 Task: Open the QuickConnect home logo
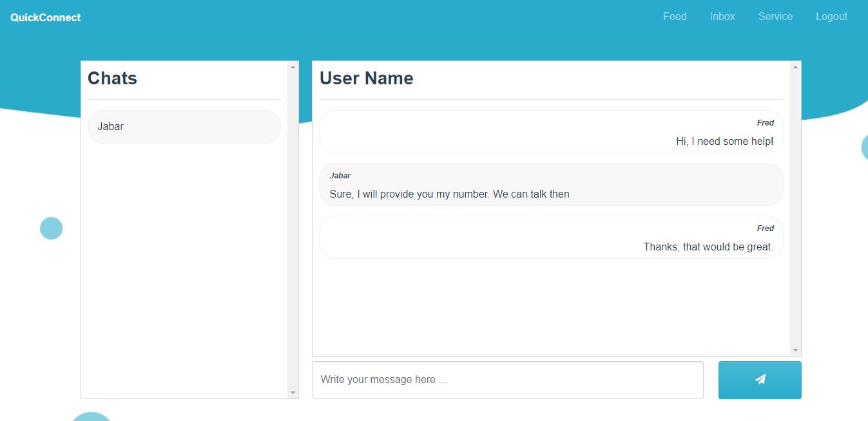pyautogui.click(x=46, y=17)
